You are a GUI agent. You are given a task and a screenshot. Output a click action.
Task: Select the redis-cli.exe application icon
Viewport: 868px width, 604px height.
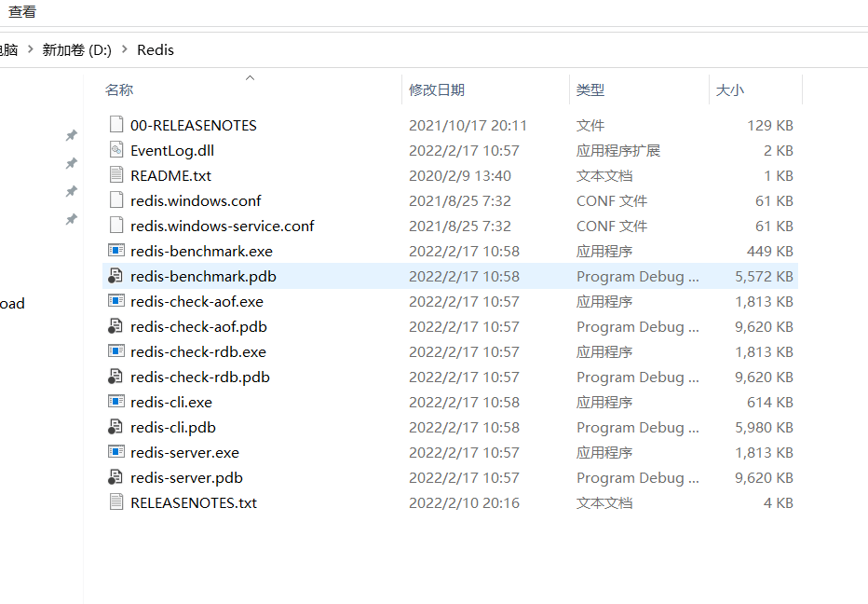116,403
